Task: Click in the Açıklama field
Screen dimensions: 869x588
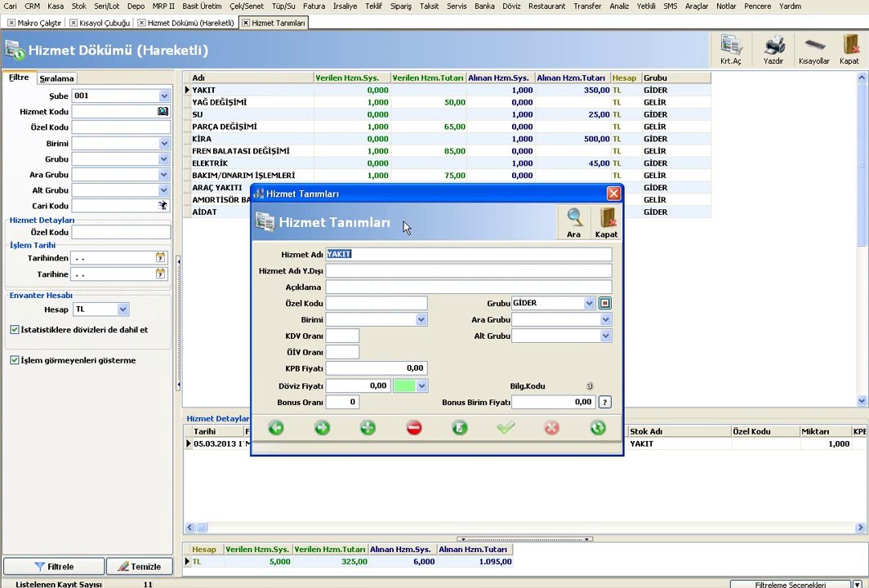Action: point(469,287)
